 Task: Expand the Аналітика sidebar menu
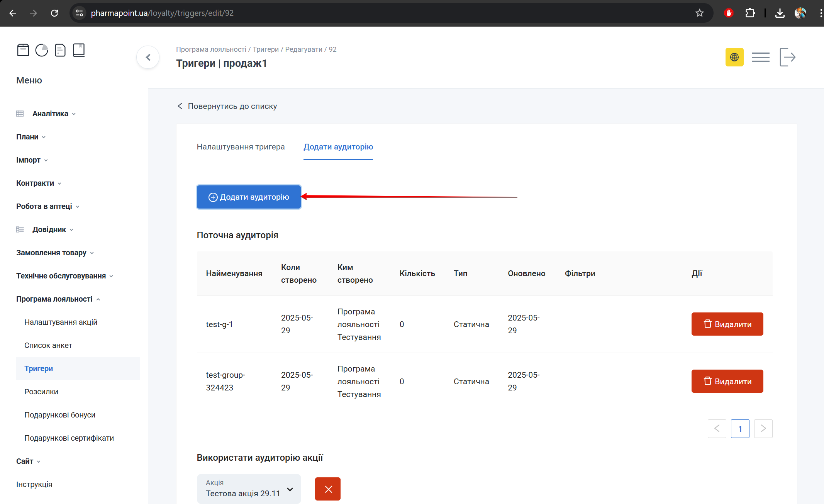(x=50, y=114)
